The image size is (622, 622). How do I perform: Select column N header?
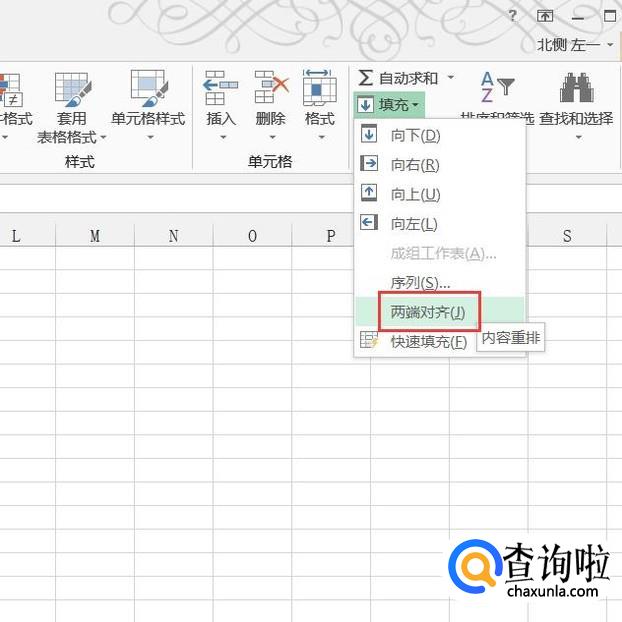173,236
